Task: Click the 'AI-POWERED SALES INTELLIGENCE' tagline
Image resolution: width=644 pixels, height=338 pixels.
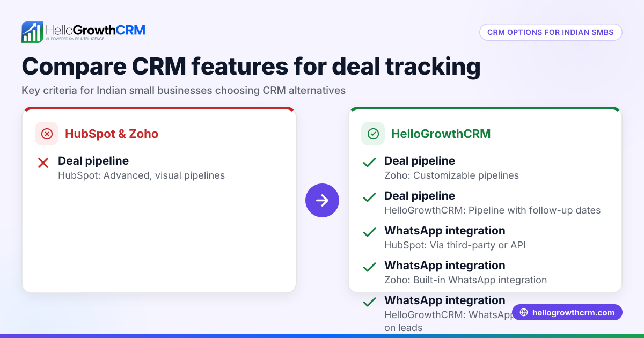Action: click(75, 39)
